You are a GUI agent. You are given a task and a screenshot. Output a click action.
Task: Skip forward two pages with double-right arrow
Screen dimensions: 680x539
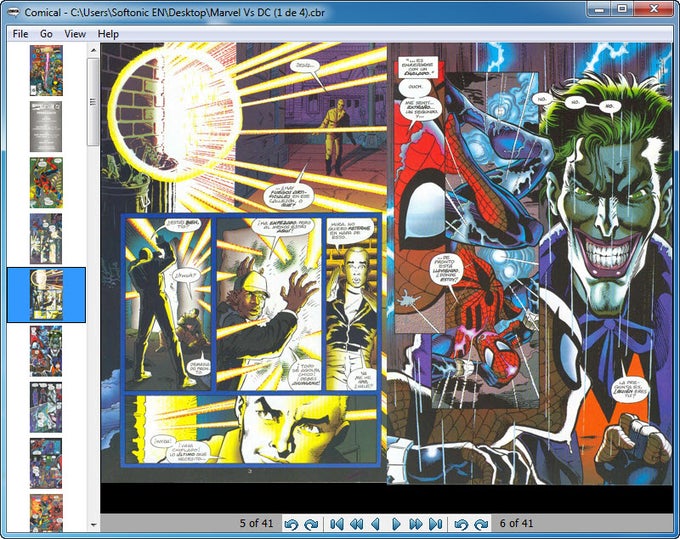pyautogui.click(x=415, y=524)
